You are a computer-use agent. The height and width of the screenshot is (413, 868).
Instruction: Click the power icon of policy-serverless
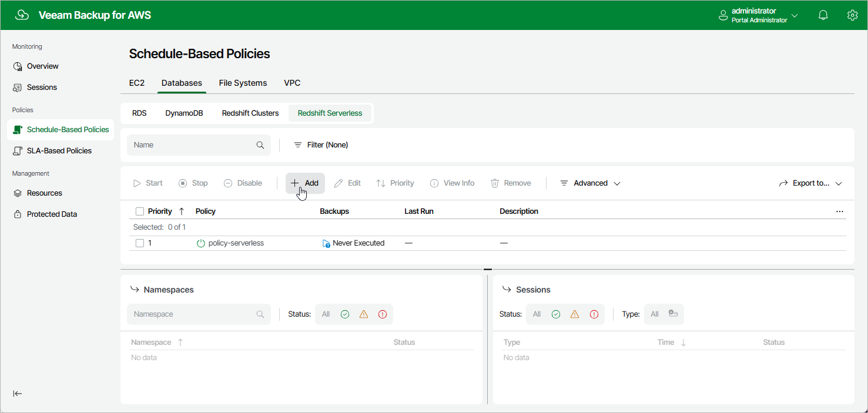(200, 243)
